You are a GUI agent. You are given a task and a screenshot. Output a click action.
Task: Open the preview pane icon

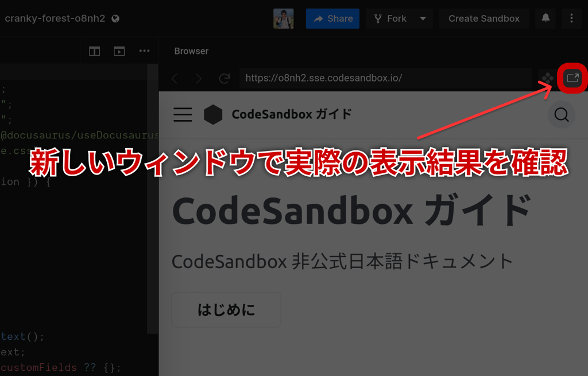point(119,51)
